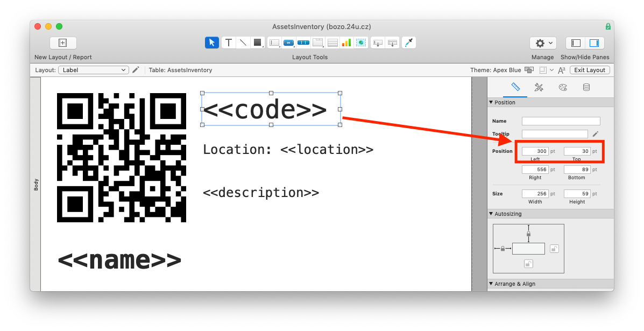The height and width of the screenshot is (331, 644).
Task: Select the Selection arrow tool
Action: pyautogui.click(x=212, y=43)
